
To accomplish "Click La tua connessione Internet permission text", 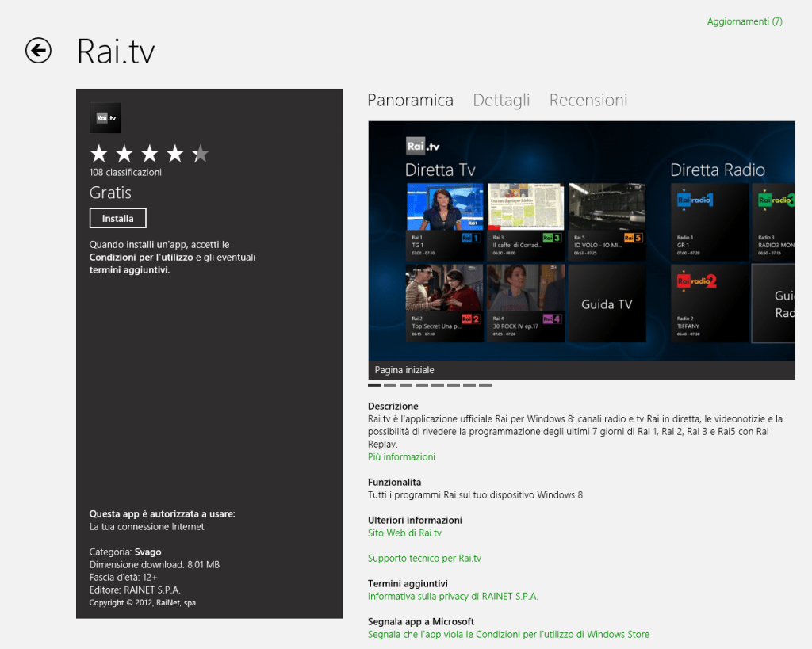I will pyautogui.click(x=147, y=527).
